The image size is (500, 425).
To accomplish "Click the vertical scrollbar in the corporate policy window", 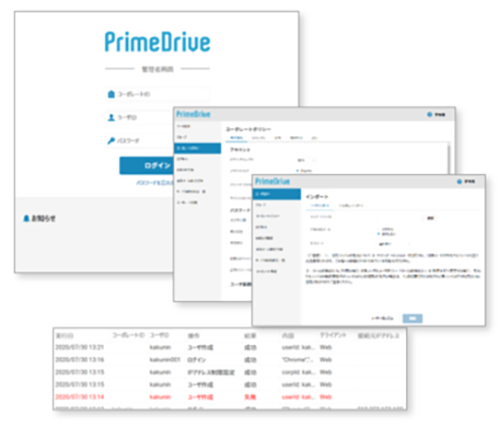I will coord(449,158).
